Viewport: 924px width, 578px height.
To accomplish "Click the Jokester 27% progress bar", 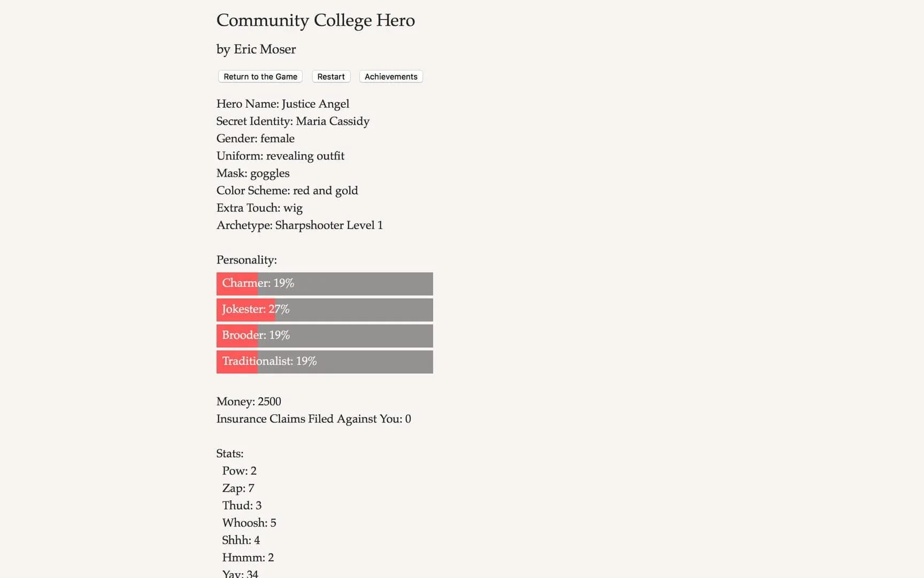I will pyautogui.click(x=324, y=309).
